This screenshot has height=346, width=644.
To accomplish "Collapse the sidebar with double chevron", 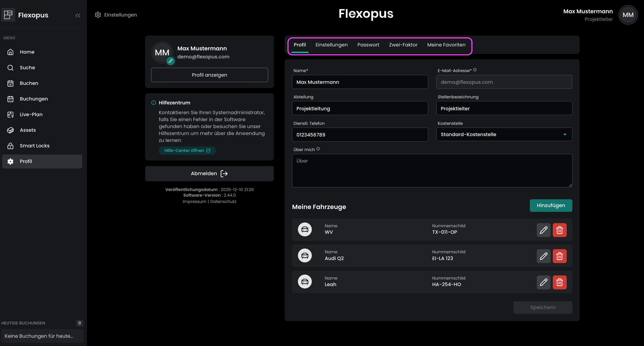I will (x=78, y=15).
